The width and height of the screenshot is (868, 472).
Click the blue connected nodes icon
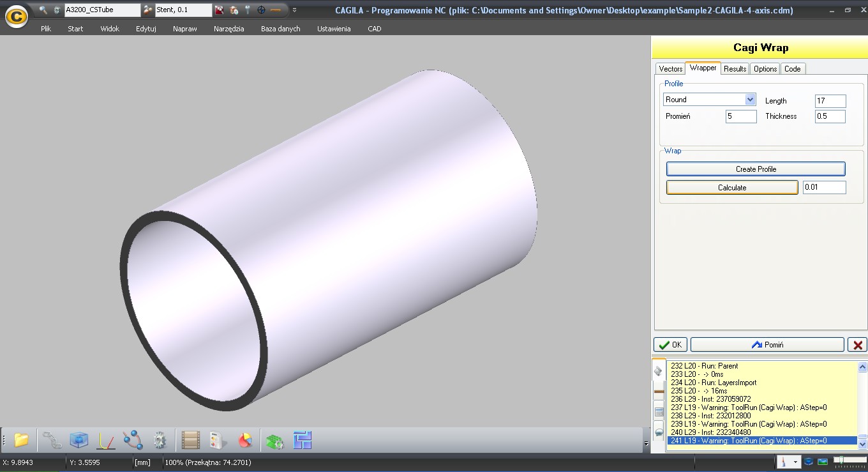coord(133,440)
